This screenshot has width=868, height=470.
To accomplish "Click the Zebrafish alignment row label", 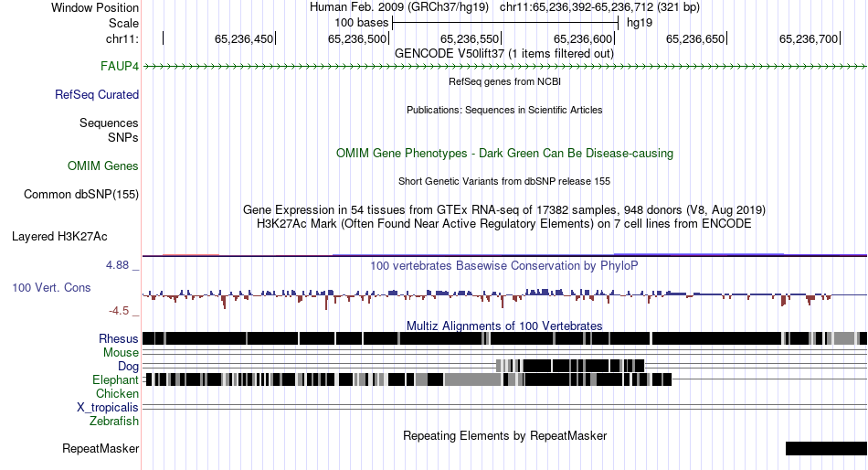I will point(114,422).
